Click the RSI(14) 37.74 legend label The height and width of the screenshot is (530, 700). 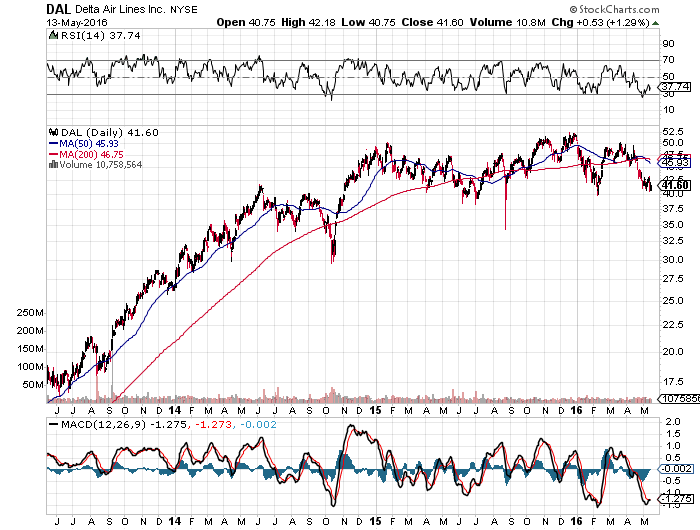tap(100, 35)
